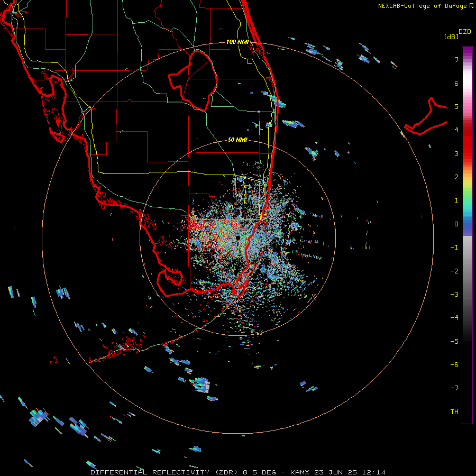The height and width of the screenshot is (476, 476).
Task: Click the 3 value on the ZDR scale
Action: click(456, 153)
